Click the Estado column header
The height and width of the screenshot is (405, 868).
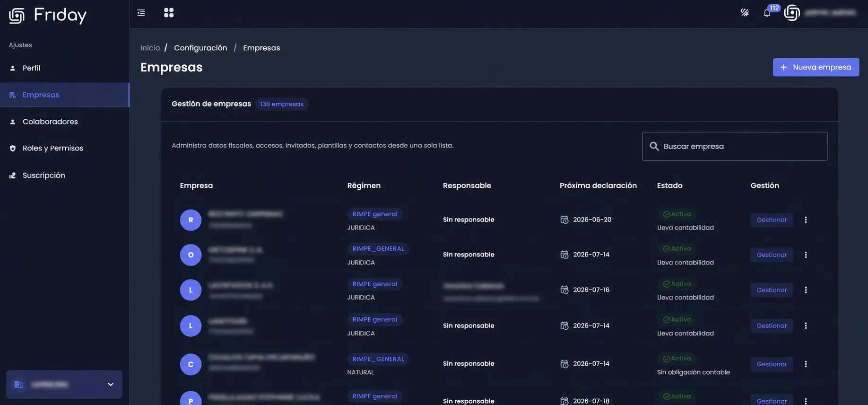pyautogui.click(x=669, y=185)
